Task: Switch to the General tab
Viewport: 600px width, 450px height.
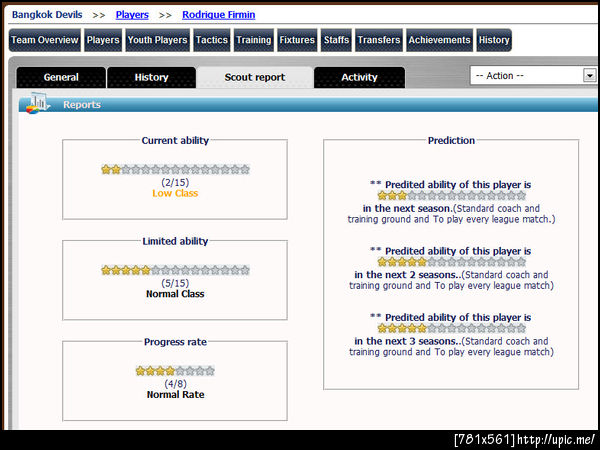Action: (61, 77)
